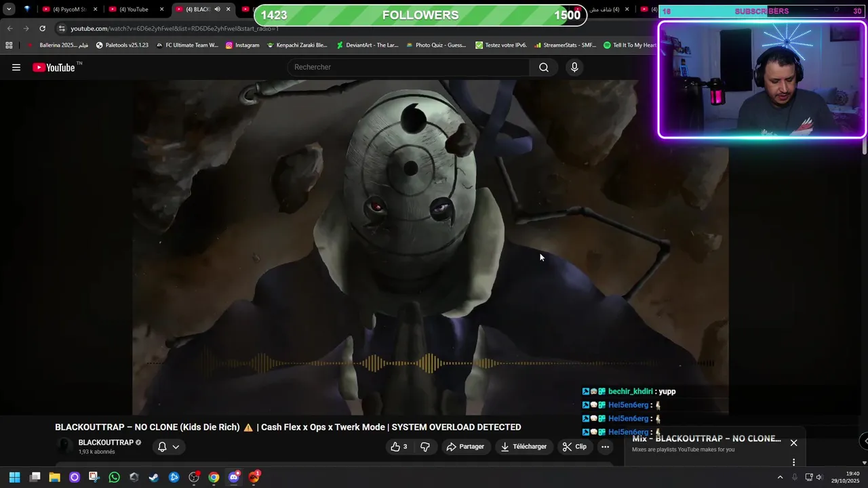Image resolution: width=868 pixels, height=488 pixels.
Task: Open the Tell It To My Heart bookmark
Action: (630, 45)
